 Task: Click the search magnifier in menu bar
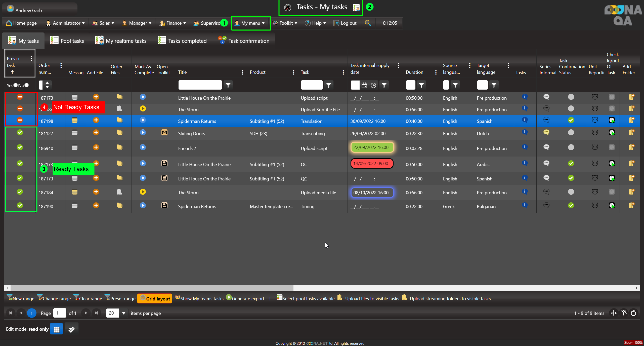click(x=368, y=23)
